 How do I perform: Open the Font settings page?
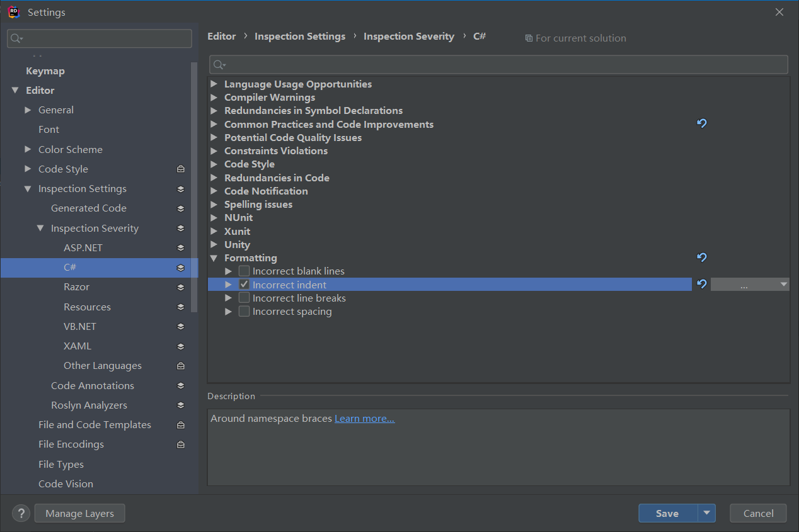[x=49, y=130]
